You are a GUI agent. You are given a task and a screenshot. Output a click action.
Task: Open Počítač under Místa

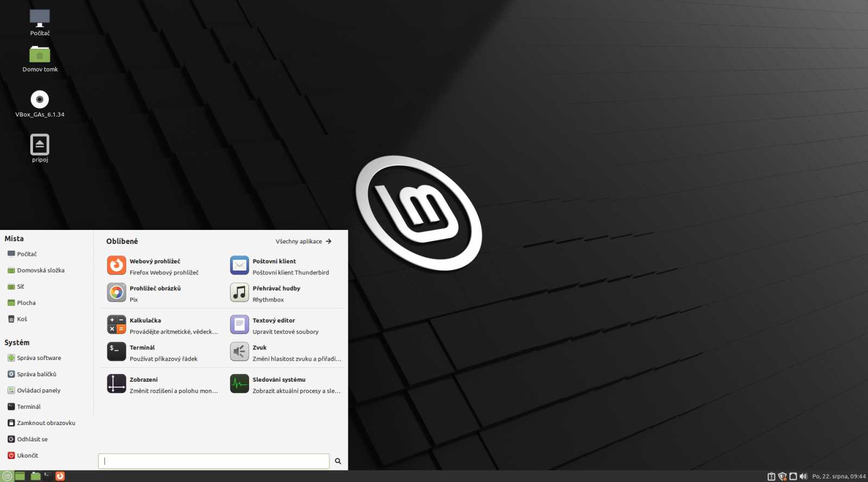(22, 254)
